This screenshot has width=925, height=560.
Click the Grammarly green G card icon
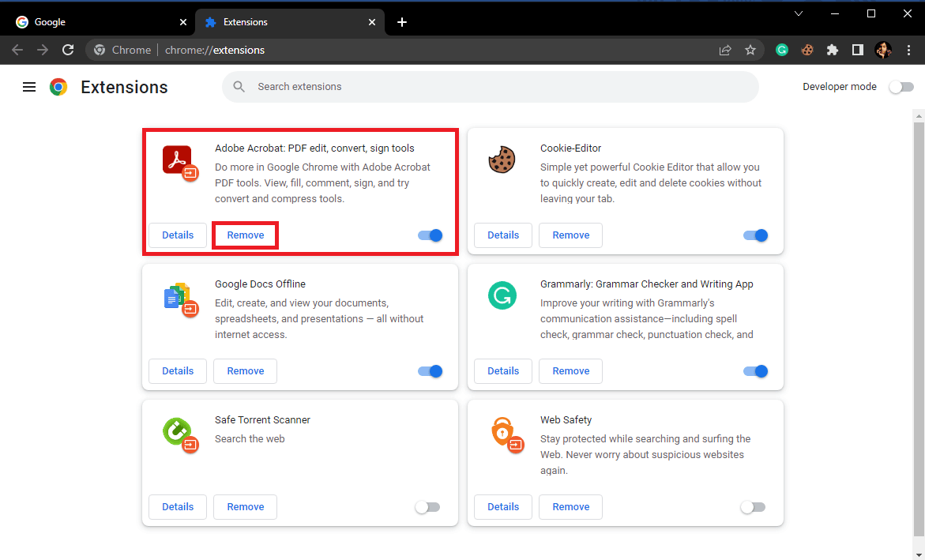(x=502, y=295)
